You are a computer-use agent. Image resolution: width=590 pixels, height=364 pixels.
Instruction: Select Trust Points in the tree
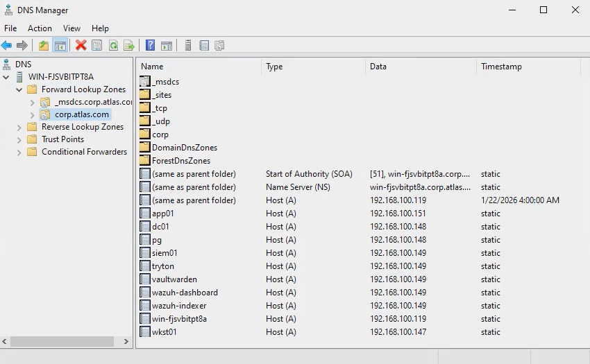(63, 139)
